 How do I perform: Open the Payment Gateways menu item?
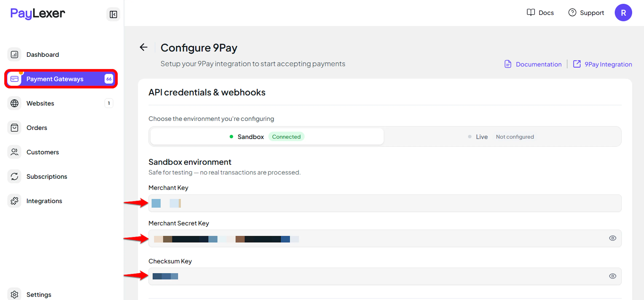coord(61,79)
